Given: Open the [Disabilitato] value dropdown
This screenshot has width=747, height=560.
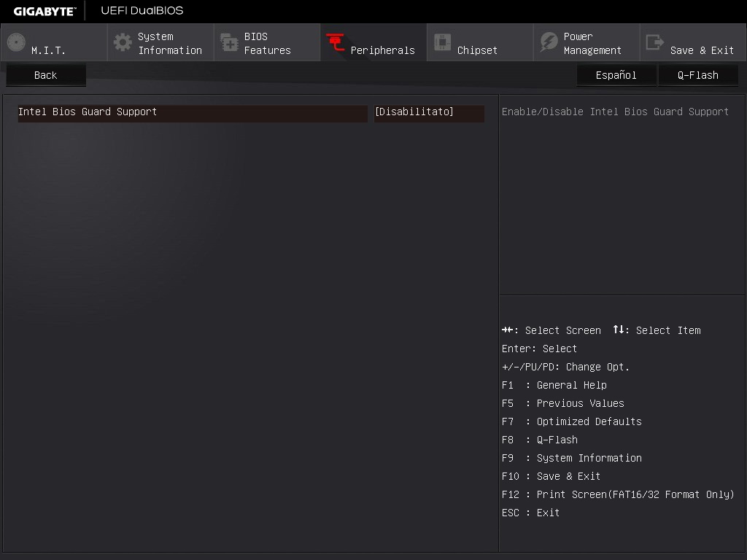Looking at the screenshot, I should pyautogui.click(x=429, y=112).
